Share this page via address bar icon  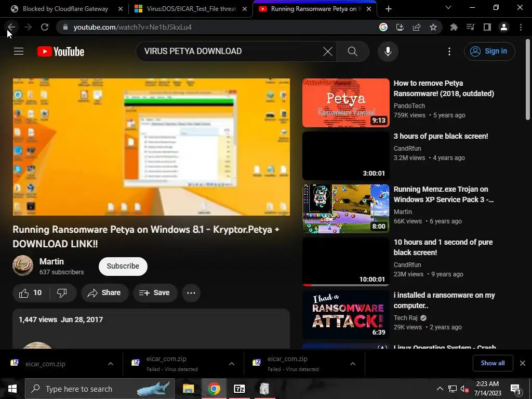pos(417,27)
